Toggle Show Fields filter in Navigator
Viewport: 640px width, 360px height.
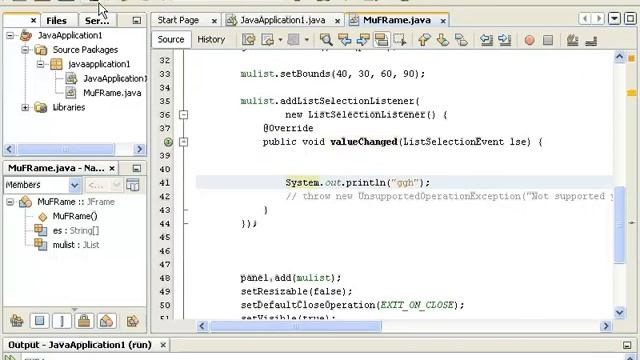coord(40,321)
